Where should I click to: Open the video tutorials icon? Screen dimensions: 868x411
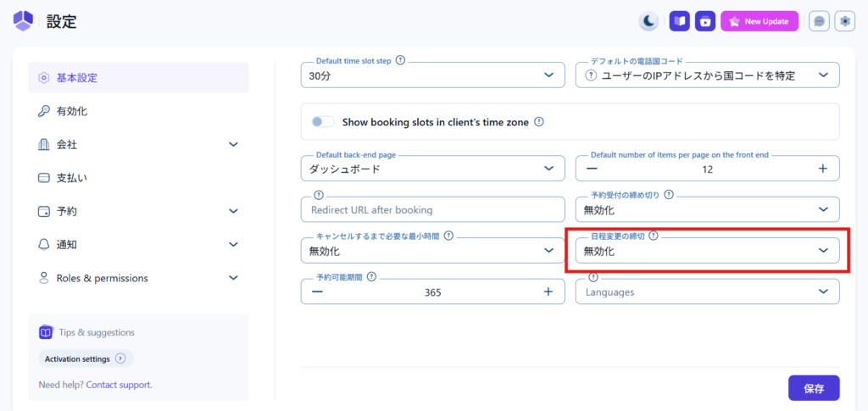pyautogui.click(x=705, y=21)
